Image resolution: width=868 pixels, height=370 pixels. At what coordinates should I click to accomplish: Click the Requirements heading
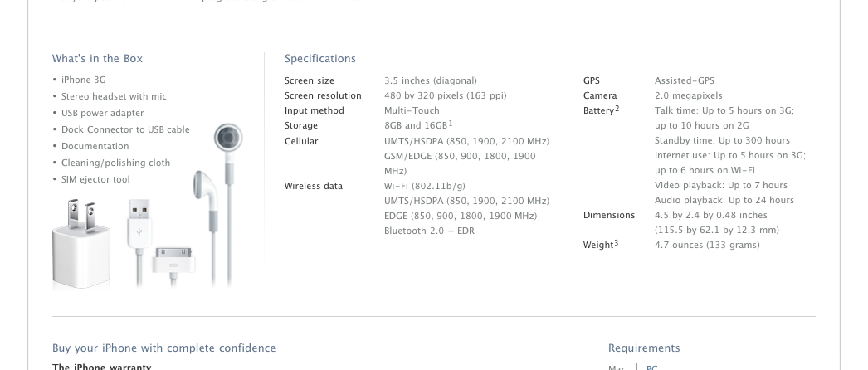point(644,348)
